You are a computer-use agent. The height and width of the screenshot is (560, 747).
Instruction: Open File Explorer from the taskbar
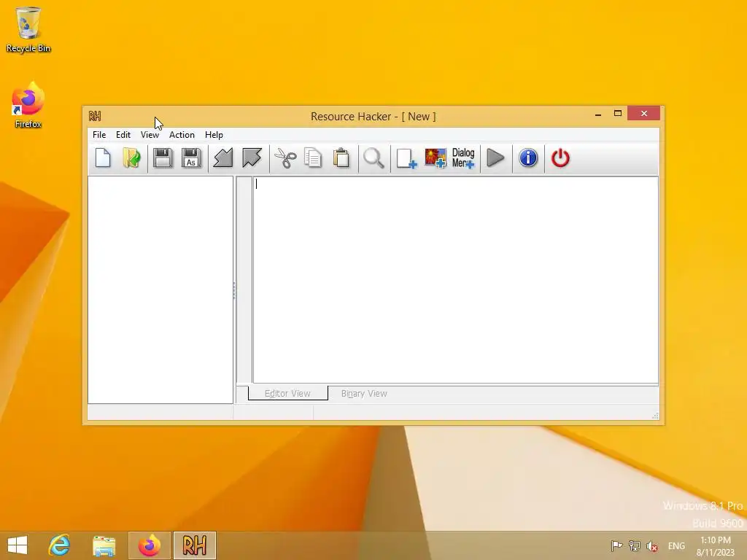click(x=104, y=545)
